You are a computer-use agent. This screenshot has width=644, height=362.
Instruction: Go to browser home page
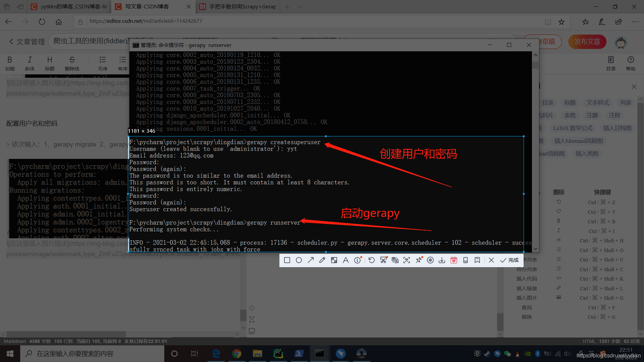pyautogui.click(x=59, y=22)
